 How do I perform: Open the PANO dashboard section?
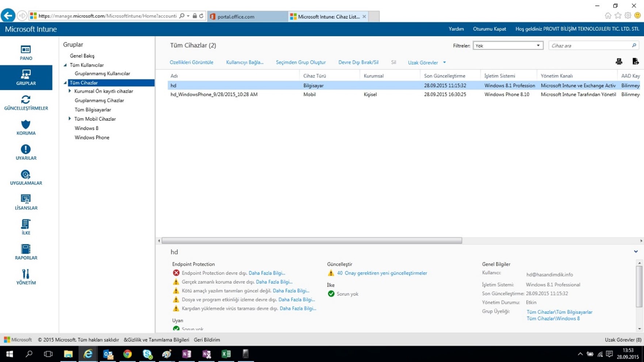click(x=26, y=53)
